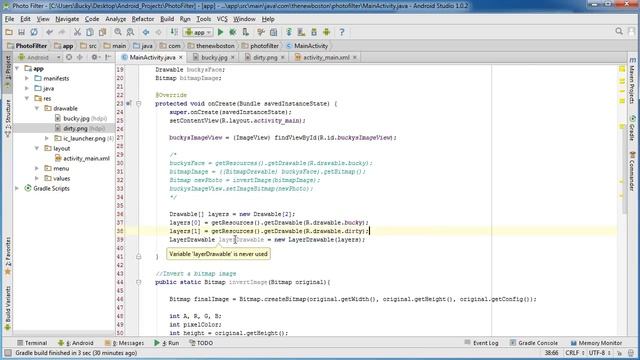Click the Debug app bug icon
The width and height of the screenshot is (640, 360).
(x=233, y=32)
